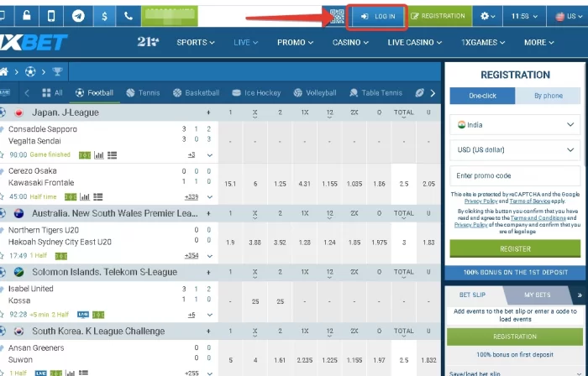Select the Ice Hockey tab
Screen dimensions: 588x376
(256, 93)
